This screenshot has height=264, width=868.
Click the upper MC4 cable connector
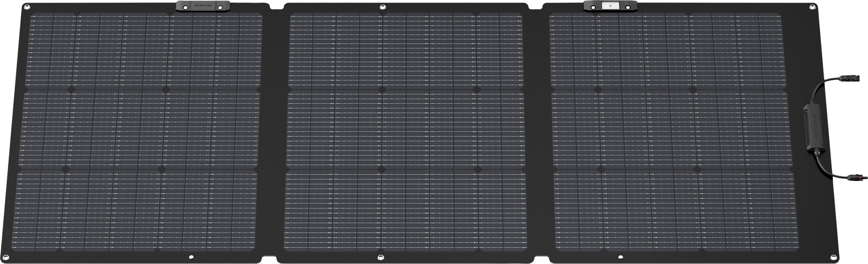(849, 79)
